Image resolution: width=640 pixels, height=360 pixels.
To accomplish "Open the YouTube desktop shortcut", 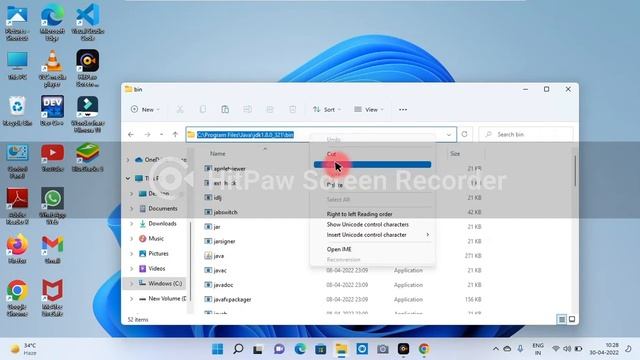I will pyautogui.click(x=52, y=157).
